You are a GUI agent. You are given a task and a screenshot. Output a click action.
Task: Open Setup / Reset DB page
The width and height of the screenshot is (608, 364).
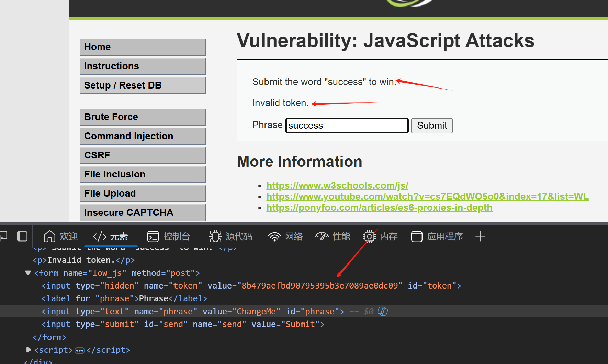click(x=143, y=85)
